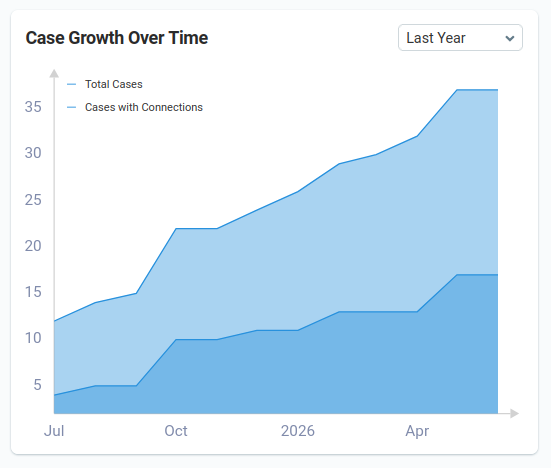551x468 pixels.
Task: Click the Oct x-axis label
Action: point(176,431)
